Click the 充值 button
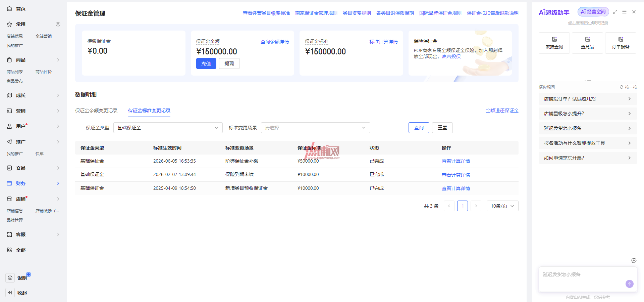 [206, 63]
